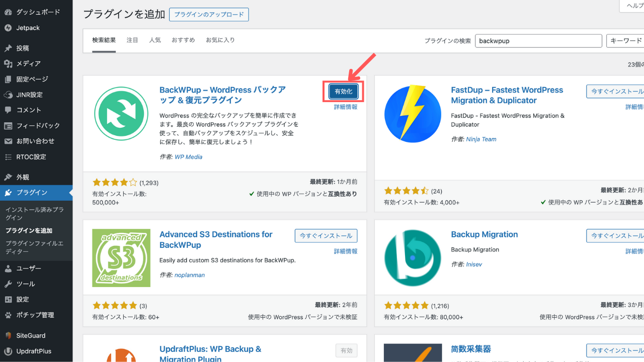
Task: Click the SiteGuard shield icon
Action: [8, 335]
